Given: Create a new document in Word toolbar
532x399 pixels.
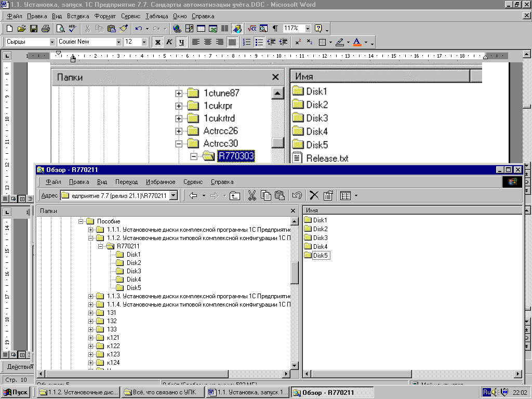Looking at the screenshot, I should point(10,29).
